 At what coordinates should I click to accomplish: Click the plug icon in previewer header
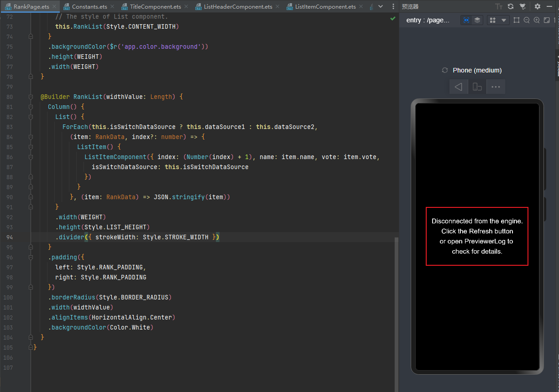point(522,6)
